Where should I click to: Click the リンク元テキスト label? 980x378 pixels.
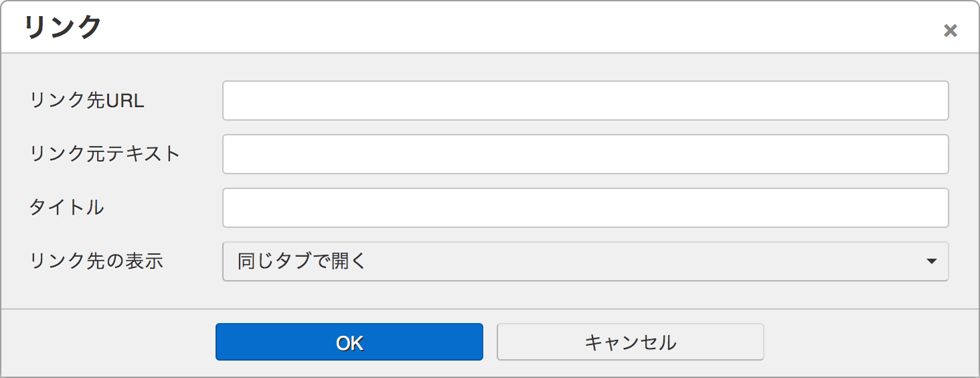pyautogui.click(x=105, y=154)
